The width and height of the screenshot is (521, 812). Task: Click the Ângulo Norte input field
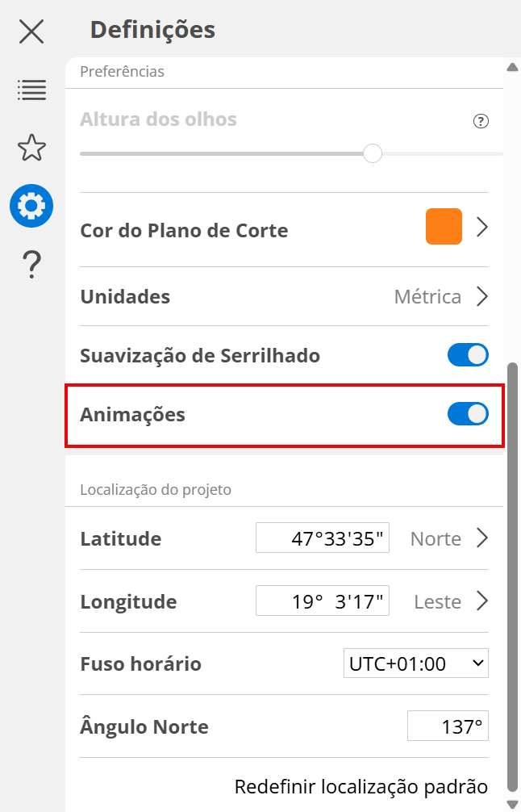point(448,726)
